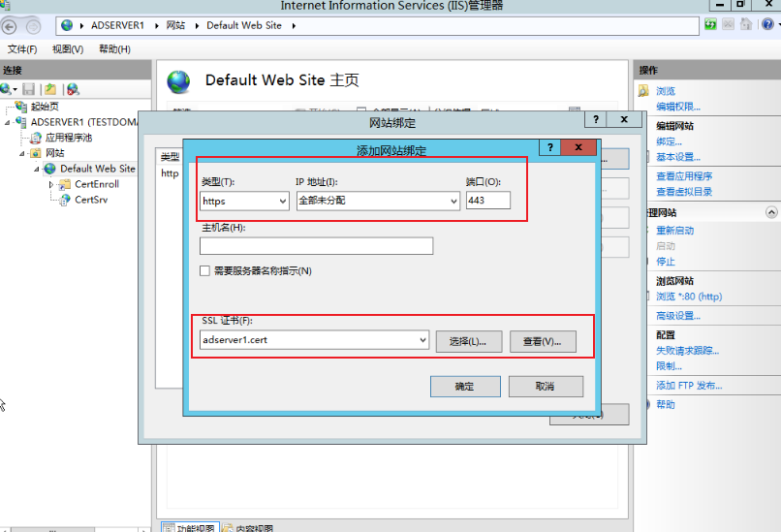The image size is (781, 532).
Task: Click the create connection icon in Connections toolbar
Action: coord(6,89)
